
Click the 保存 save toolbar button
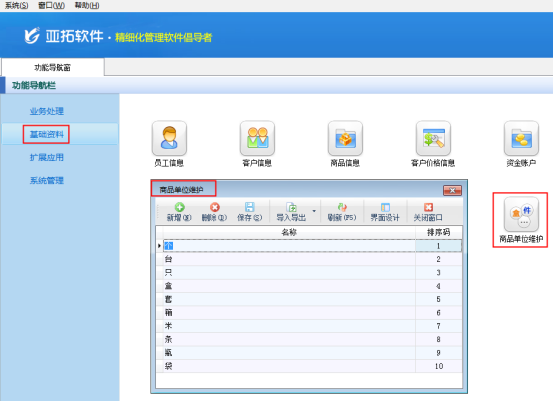click(x=249, y=212)
